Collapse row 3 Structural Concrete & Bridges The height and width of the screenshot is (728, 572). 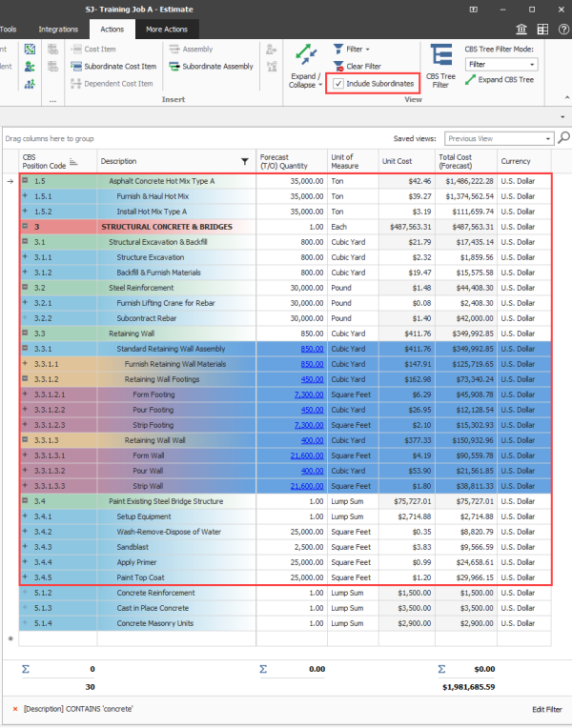tap(25, 227)
